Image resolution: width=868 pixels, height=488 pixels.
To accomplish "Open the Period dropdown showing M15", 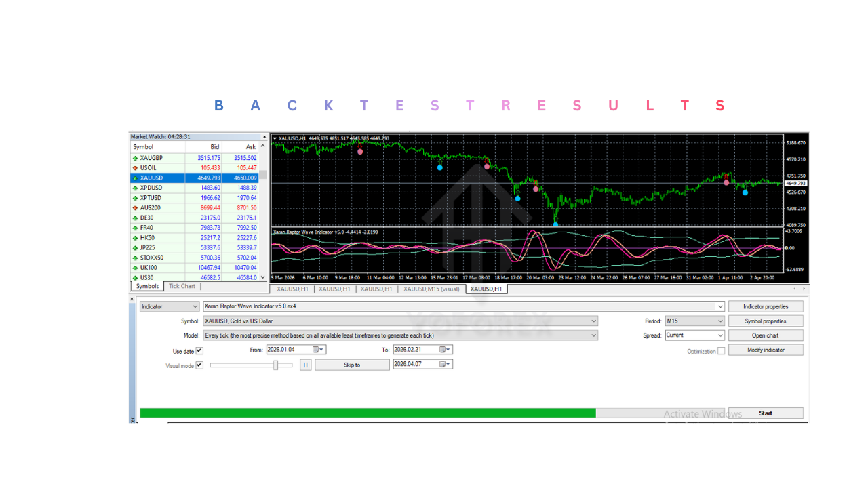I will (721, 321).
